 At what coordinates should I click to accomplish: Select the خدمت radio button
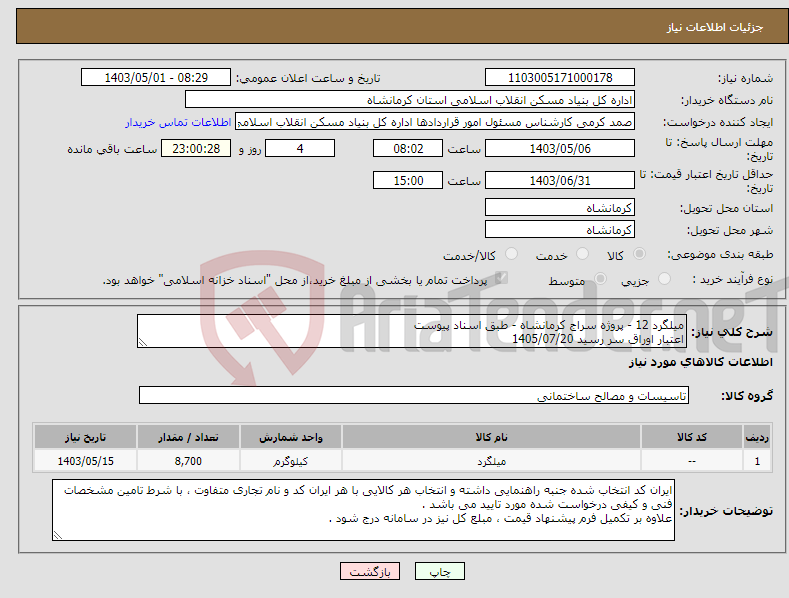(x=582, y=254)
